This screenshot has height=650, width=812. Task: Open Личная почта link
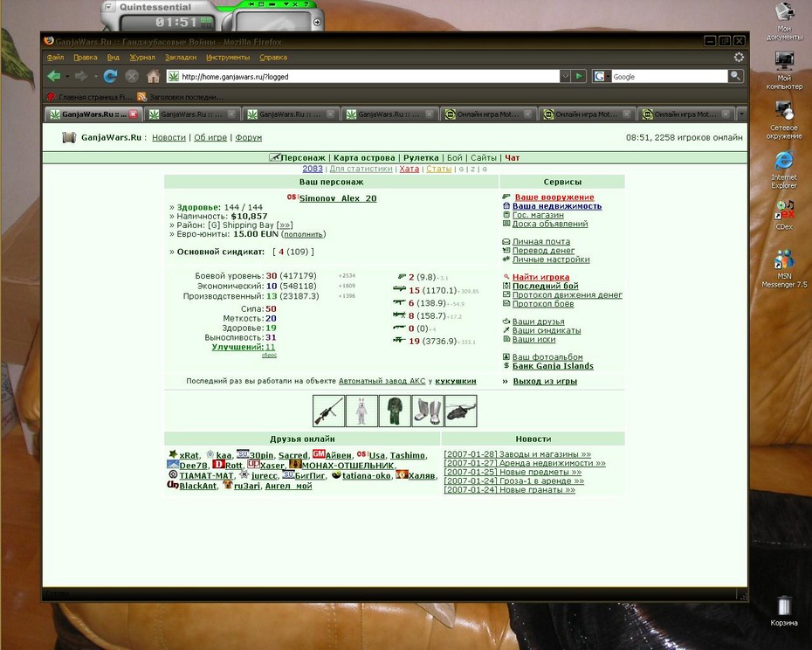click(541, 241)
